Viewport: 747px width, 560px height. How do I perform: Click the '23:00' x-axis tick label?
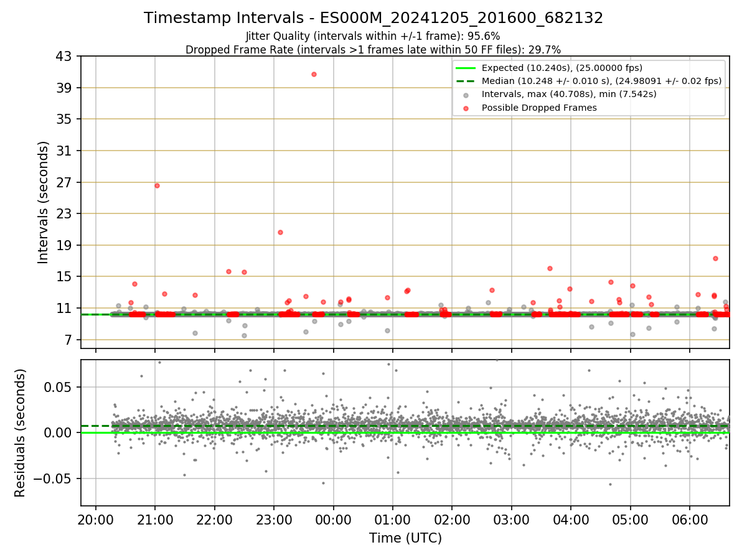click(x=274, y=520)
